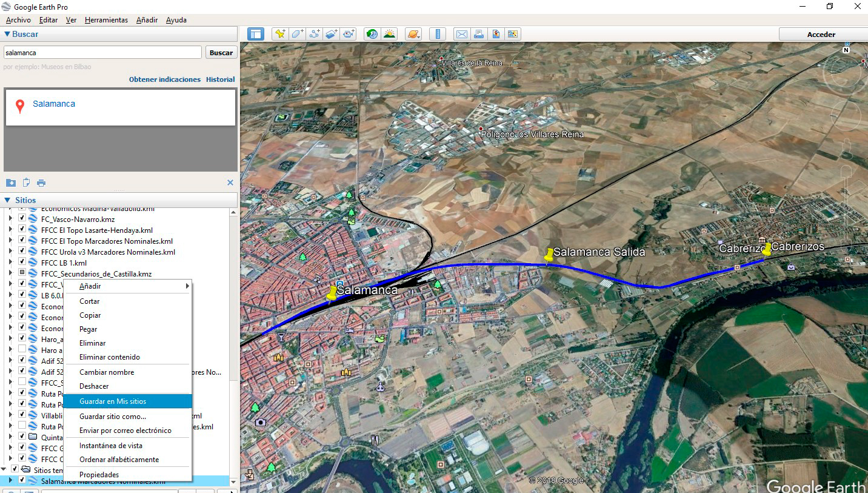Click the Polígono los Villares Reina marker
The image size is (868, 493).
click(x=481, y=130)
